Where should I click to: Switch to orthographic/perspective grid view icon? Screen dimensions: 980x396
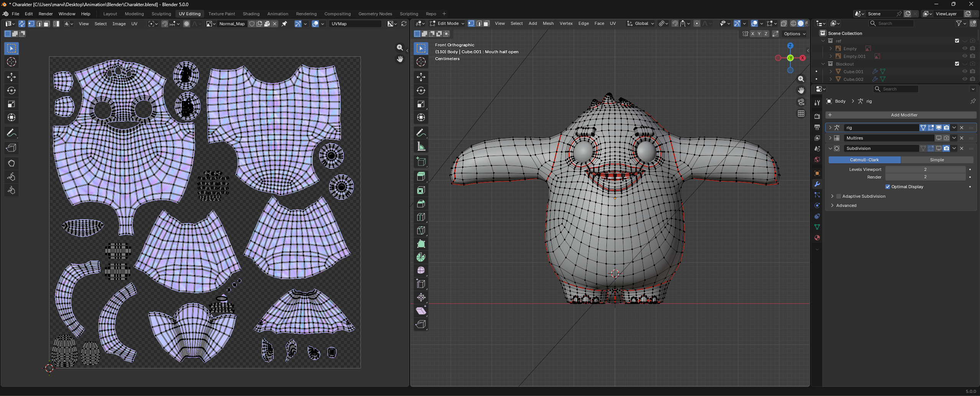click(x=801, y=113)
